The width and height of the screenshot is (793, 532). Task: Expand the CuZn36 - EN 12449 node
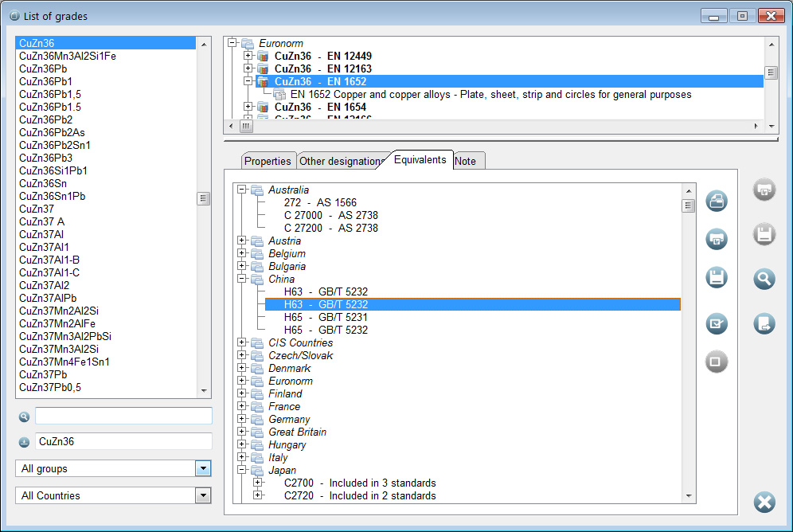[x=248, y=55]
